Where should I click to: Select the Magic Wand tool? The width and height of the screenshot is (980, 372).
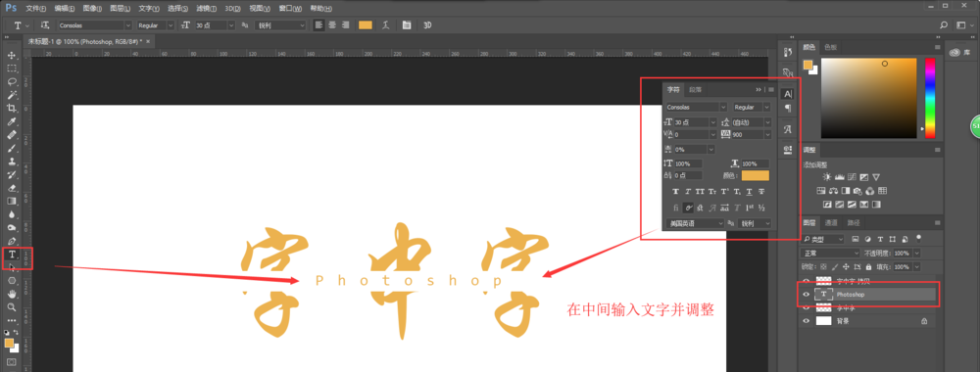[x=11, y=95]
